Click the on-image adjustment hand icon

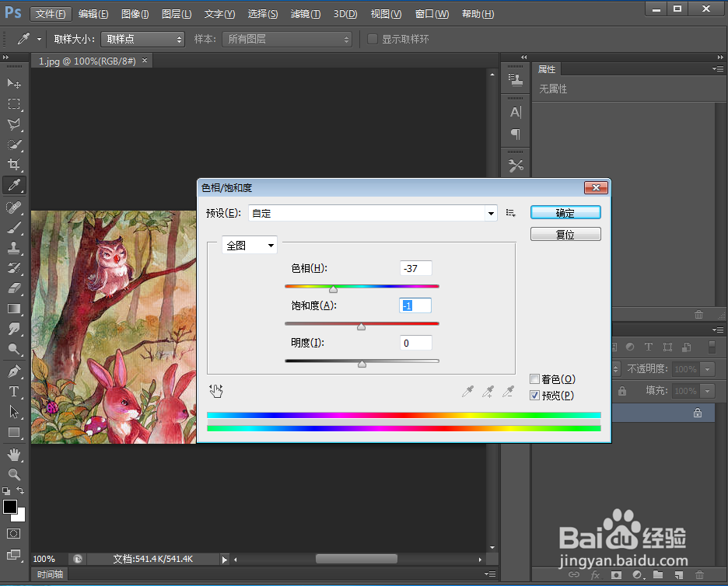[x=216, y=391]
